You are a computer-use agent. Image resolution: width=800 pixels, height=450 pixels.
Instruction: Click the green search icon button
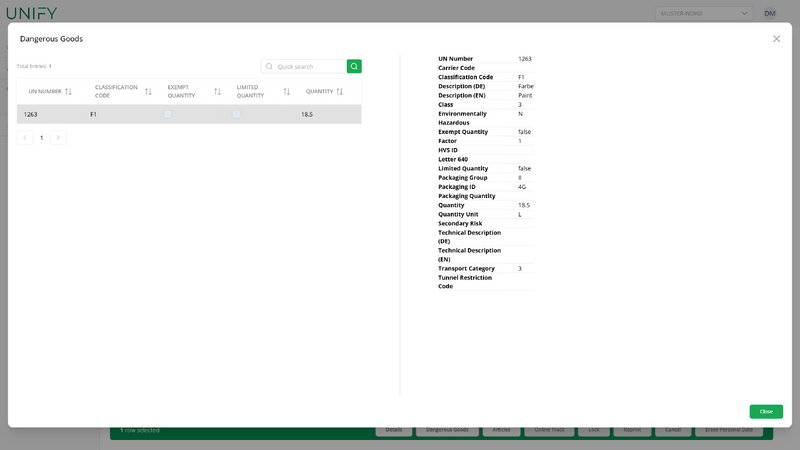click(x=354, y=66)
